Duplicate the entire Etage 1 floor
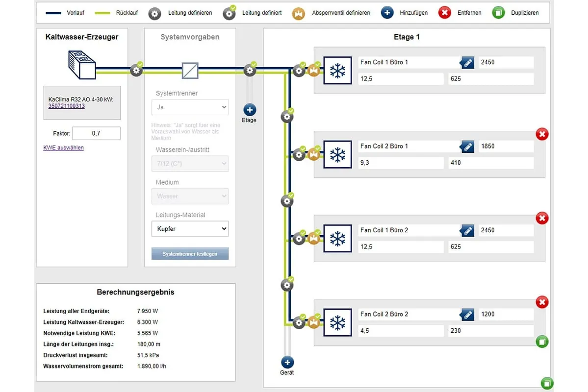The image size is (588, 392). (x=547, y=383)
